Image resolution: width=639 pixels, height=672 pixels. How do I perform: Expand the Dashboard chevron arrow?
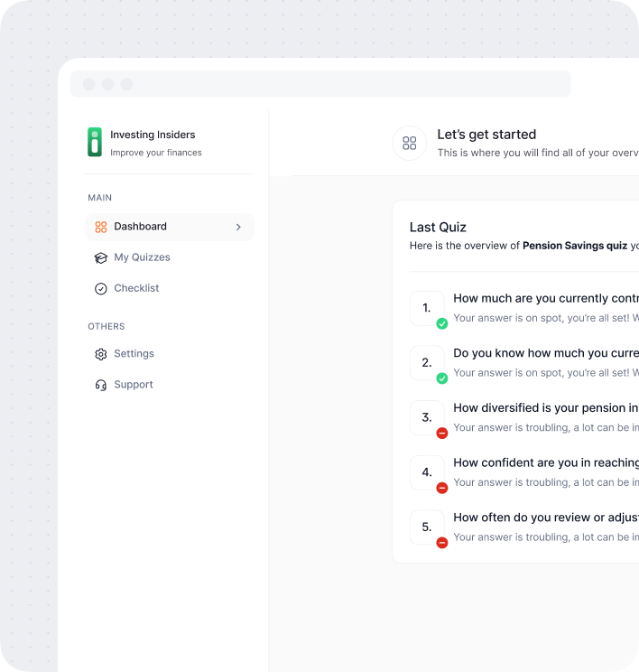pyautogui.click(x=238, y=227)
